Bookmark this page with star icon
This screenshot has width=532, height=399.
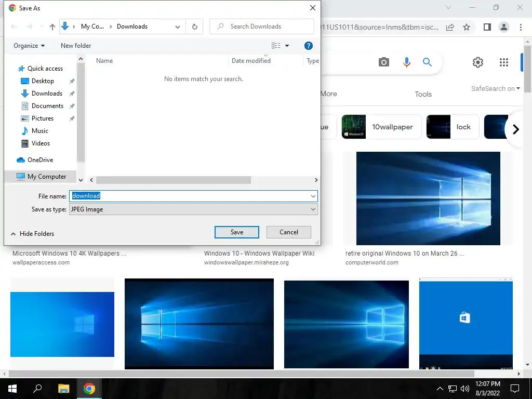click(467, 27)
